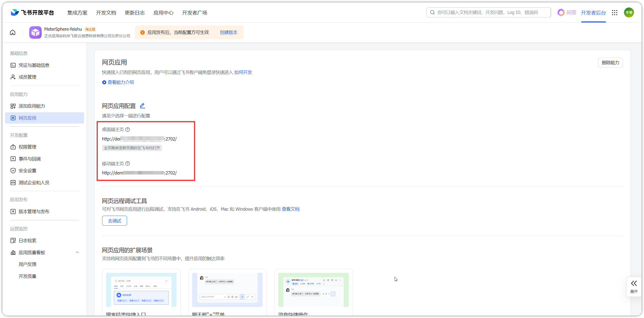644x318 pixels.
Task: Click the 问答 AI assistant icon
Action: (561, 12)
